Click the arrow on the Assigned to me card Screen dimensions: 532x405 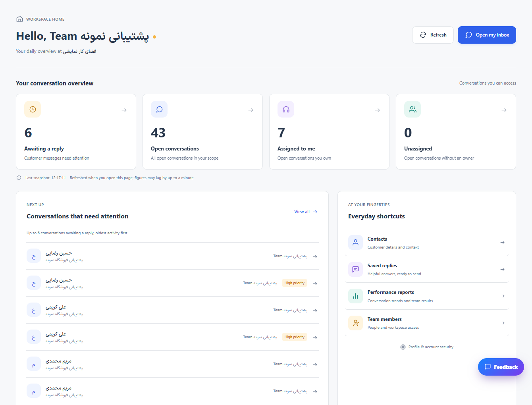378,110
